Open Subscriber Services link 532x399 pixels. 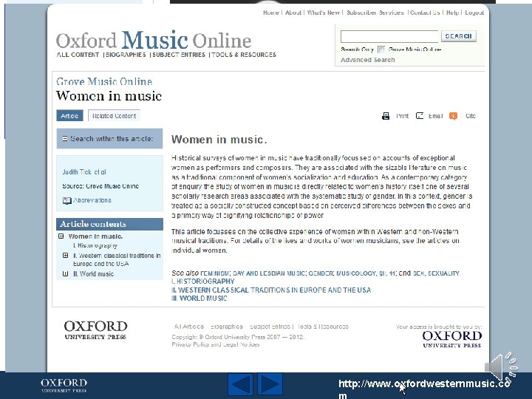tap(375, 13)
